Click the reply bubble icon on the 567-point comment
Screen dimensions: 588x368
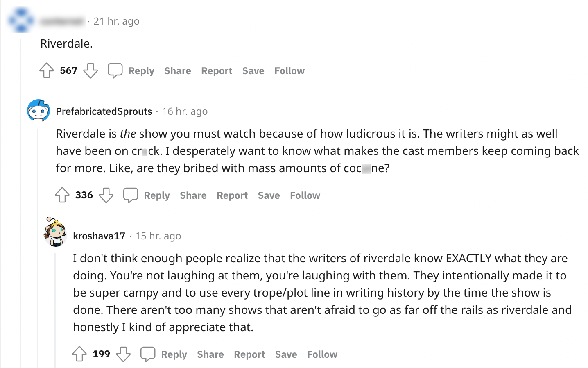click(x=115, y=70)
